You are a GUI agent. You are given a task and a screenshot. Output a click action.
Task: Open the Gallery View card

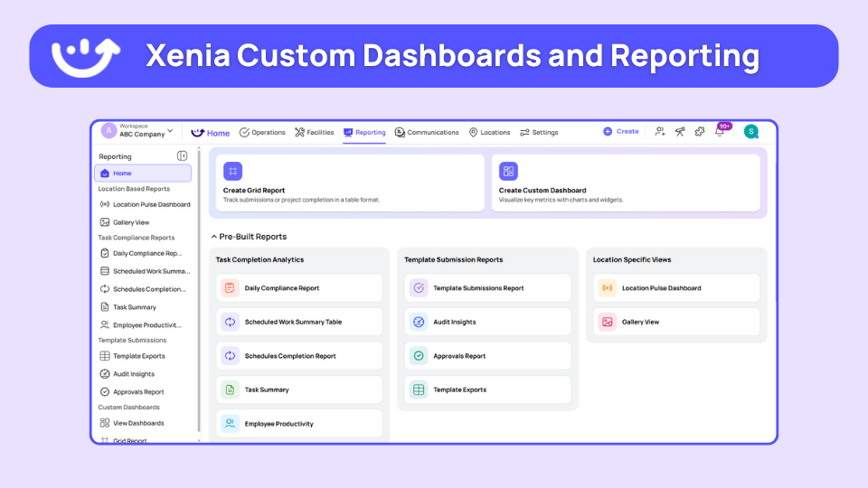pos(676,322)
